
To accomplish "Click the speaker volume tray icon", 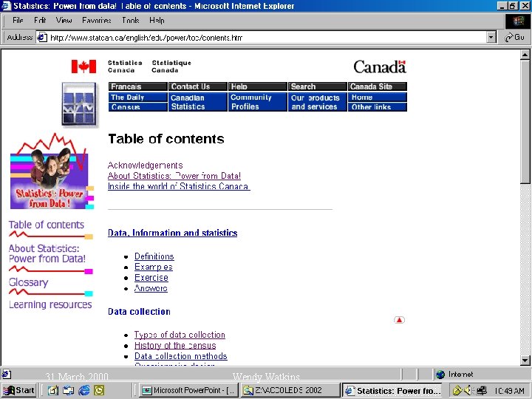I will point(468,391).
